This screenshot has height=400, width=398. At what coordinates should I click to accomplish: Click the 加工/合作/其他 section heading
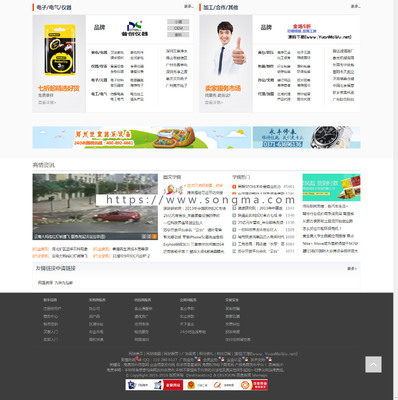(221, 7)
